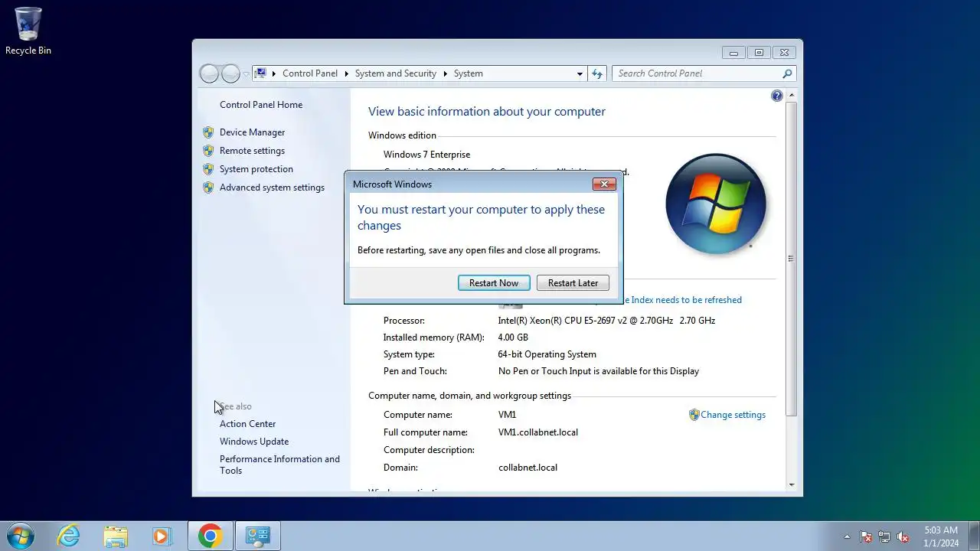Expand arrow after System and Security breadcrumb
The width and height of the screenshot is (980, 551).
445,73
